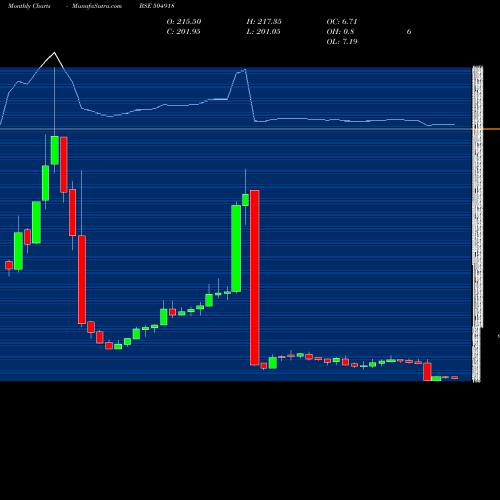Click the tallest red candle mid-chart
500x500 pixels.
[x=255, y=278]
